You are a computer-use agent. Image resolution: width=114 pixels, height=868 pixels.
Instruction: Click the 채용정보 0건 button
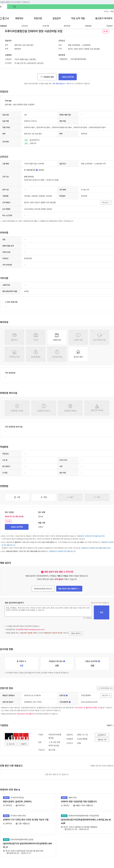point(102,740)
